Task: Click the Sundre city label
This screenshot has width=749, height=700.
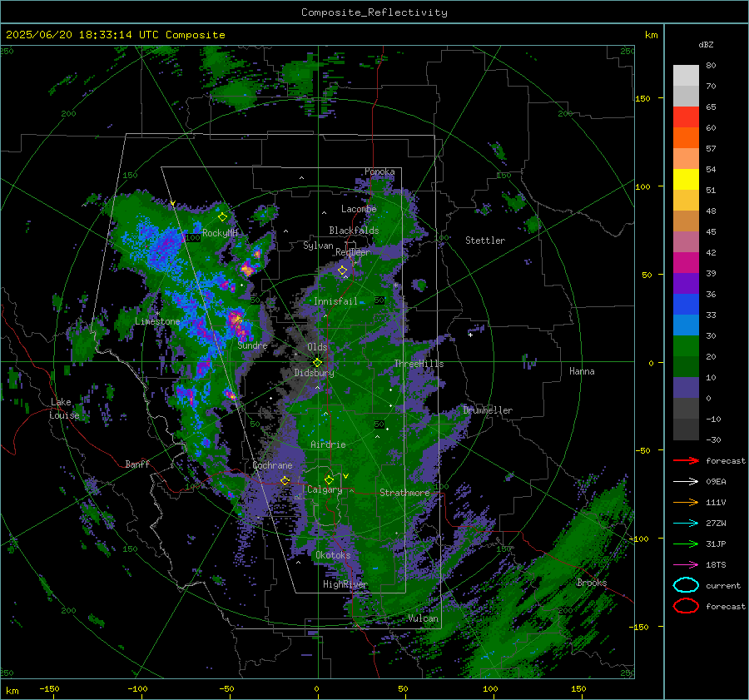Action: (253, 345)
